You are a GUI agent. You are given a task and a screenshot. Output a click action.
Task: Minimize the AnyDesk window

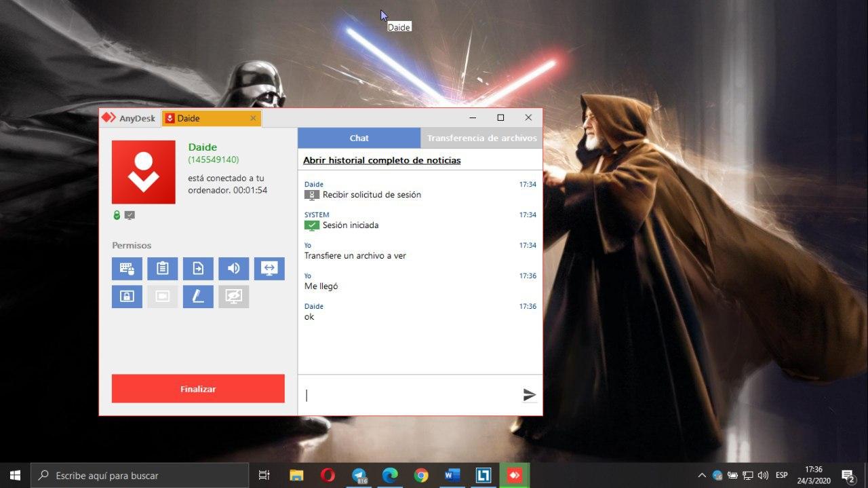tap(473, 117)
